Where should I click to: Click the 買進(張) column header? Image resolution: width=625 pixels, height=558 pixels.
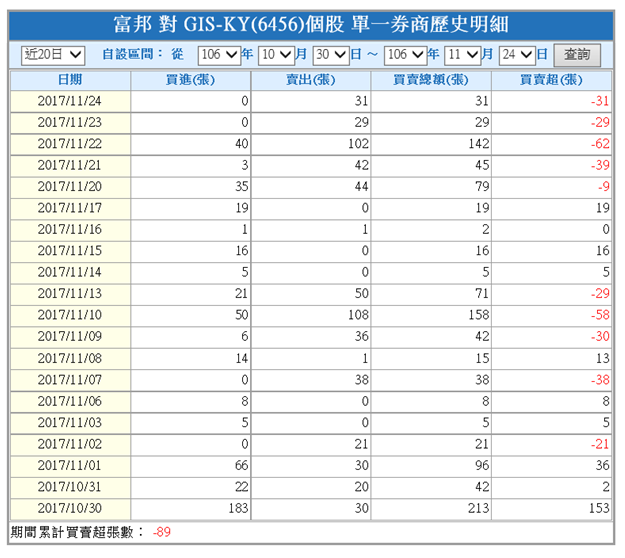click(x=191, y=80)
